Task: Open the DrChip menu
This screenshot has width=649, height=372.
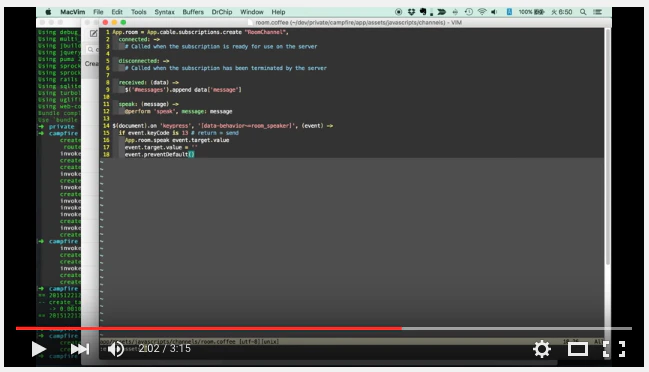Action: coord(222,12)
